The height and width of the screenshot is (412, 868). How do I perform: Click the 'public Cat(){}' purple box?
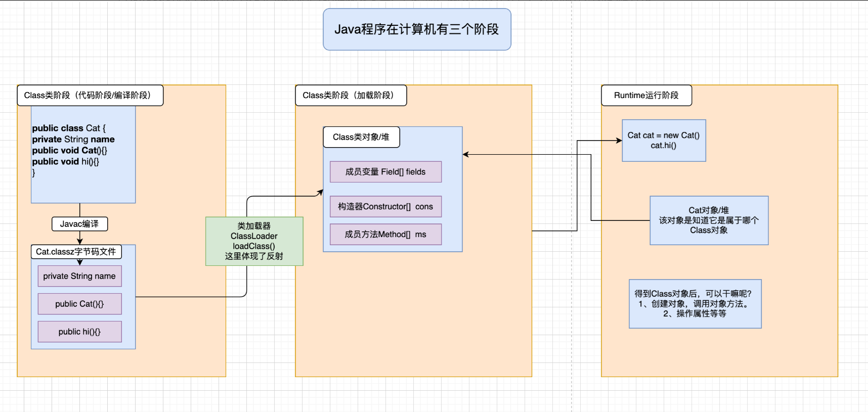tap(80, 304)
